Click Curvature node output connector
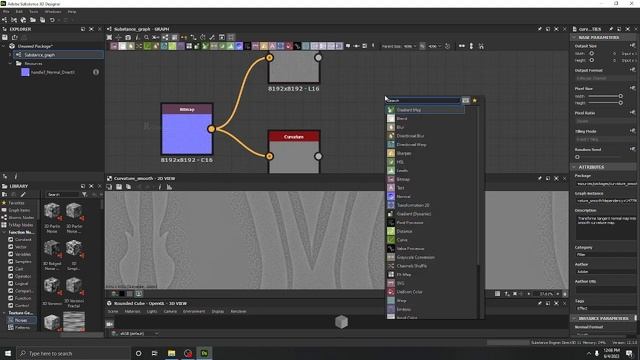This screenshot has width=640, height=360. coord(318,156)
